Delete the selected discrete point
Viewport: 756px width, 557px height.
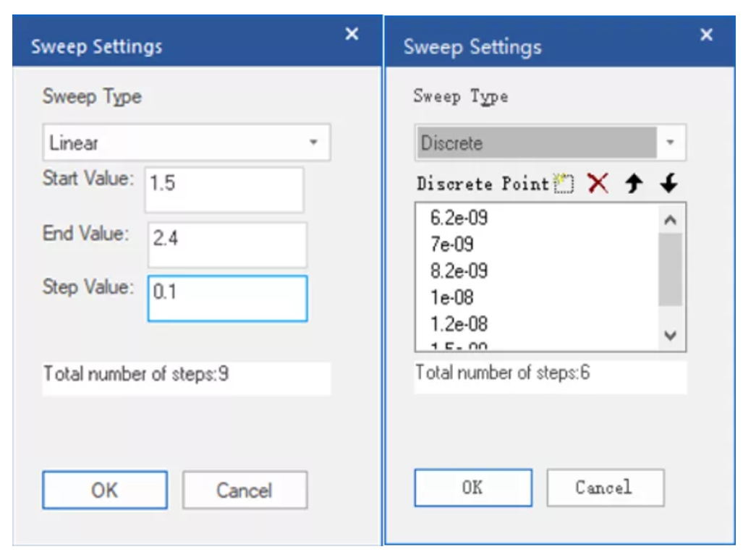coord(598,184)
